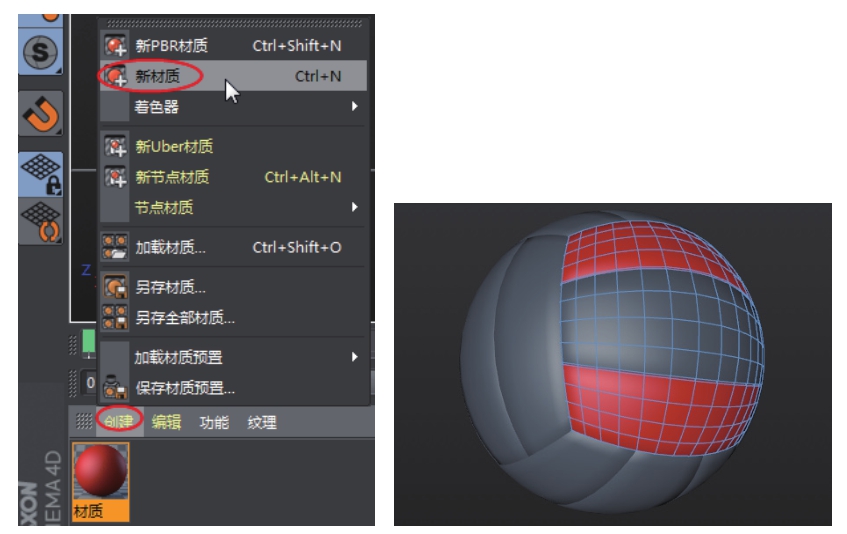
Task: Click the 新Uber材质 icon
Action: tap(116, 147)
